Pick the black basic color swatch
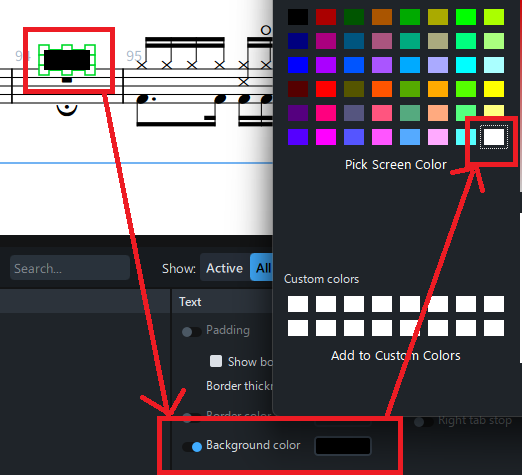This screenshot has width=522, height=475. pyautogui.click(x=298, y=17)
